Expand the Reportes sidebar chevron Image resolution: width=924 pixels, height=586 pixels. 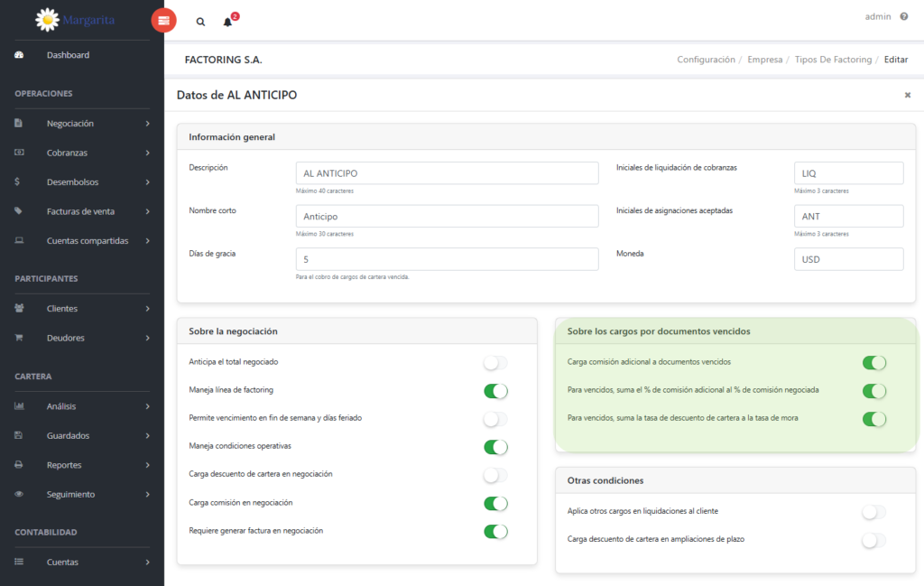pos(147,465)
